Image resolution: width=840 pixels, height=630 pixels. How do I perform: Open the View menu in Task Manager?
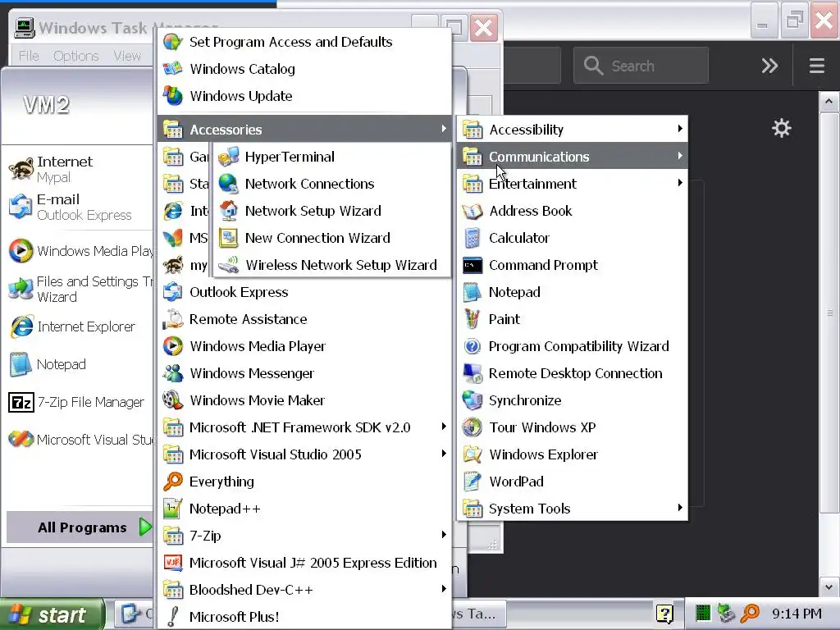click(x=127, y=56)
